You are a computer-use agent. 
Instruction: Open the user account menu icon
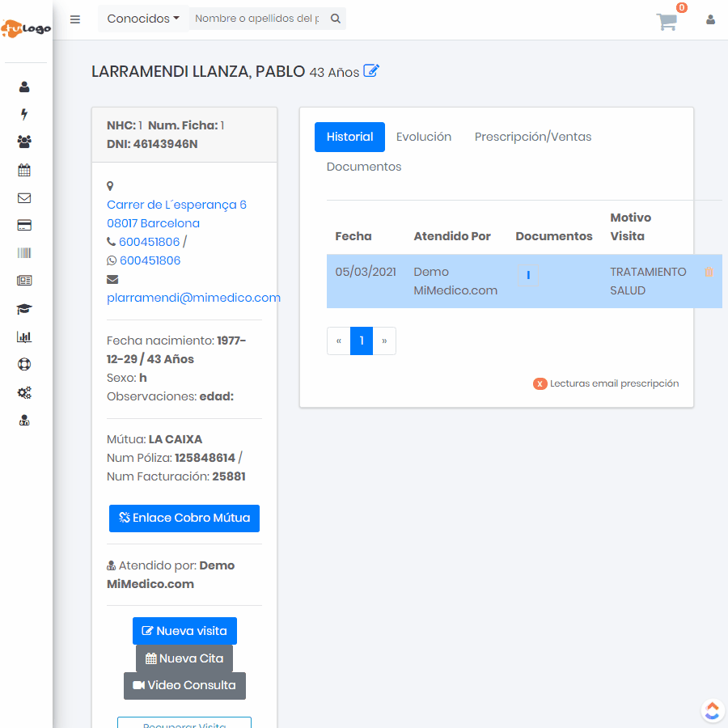tap(710, 19)
